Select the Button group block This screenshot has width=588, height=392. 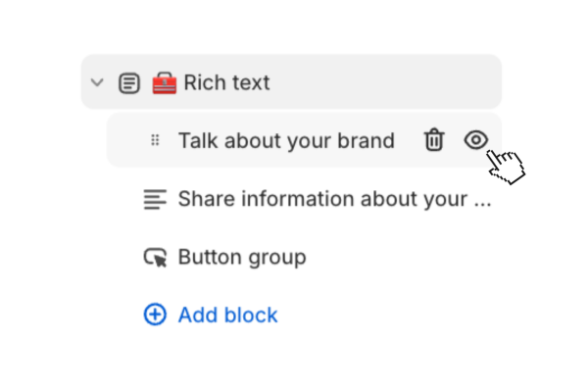(x=242, y=258)
